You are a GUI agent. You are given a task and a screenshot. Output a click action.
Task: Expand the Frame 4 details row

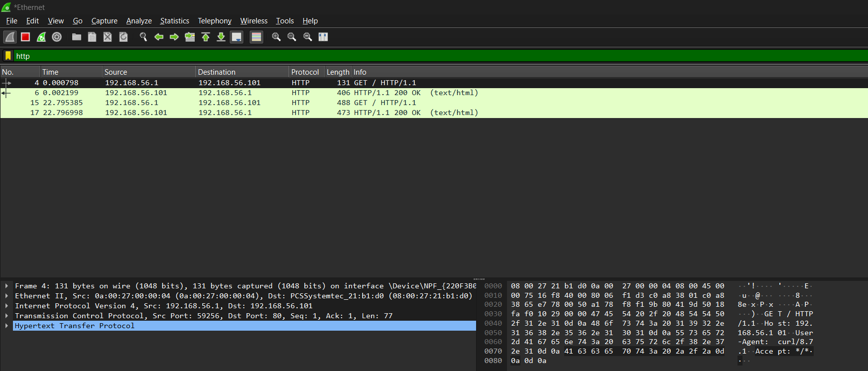6,286
